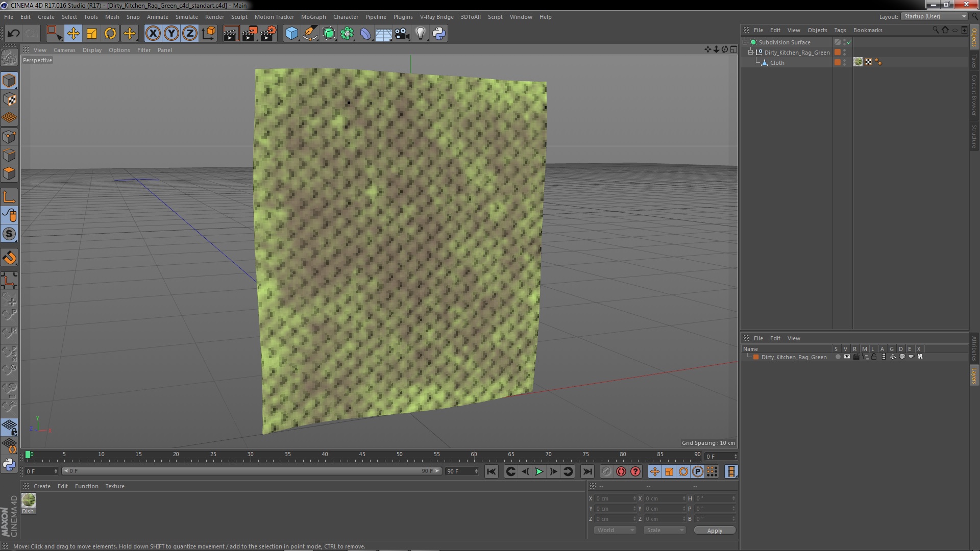
Task: Toggle layer lock icon
Action: [x=874, y=357]
